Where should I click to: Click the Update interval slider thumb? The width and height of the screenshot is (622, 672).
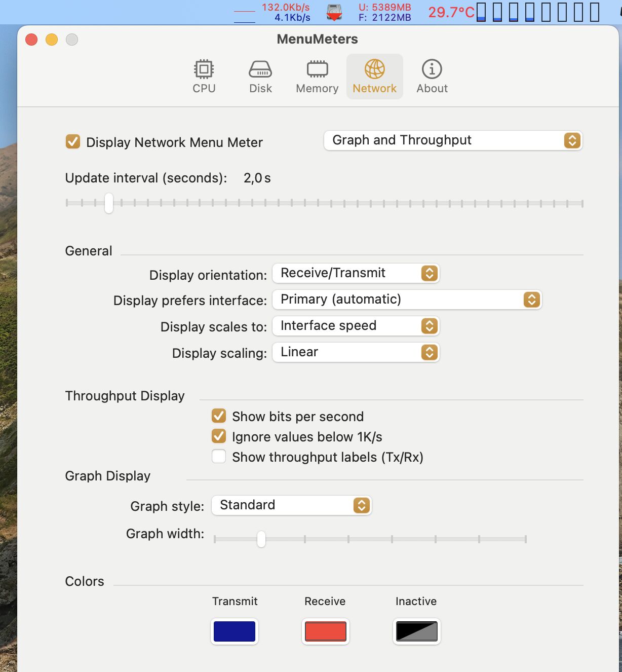tap(109, 203)
